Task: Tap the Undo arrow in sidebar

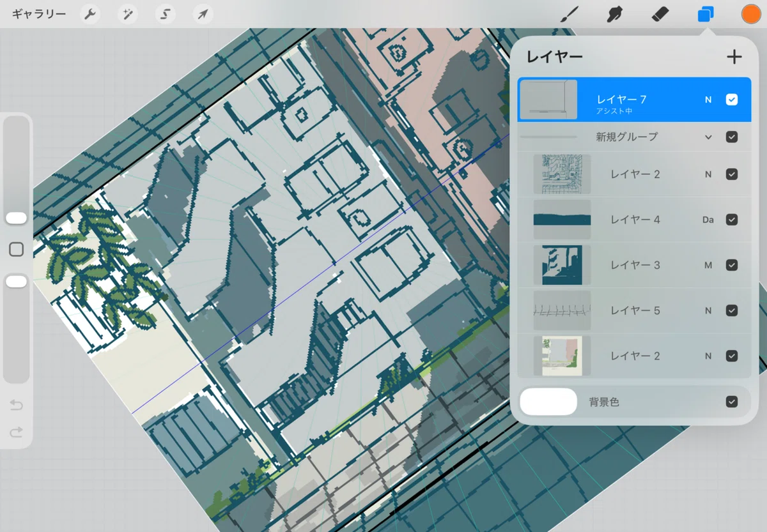Action: (17, 406)
